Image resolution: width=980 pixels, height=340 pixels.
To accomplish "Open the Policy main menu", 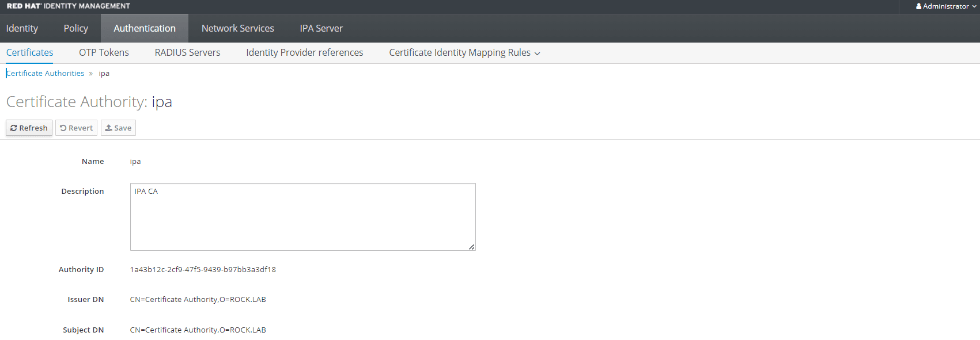I will pyautogui.click(x=75, y=28).
